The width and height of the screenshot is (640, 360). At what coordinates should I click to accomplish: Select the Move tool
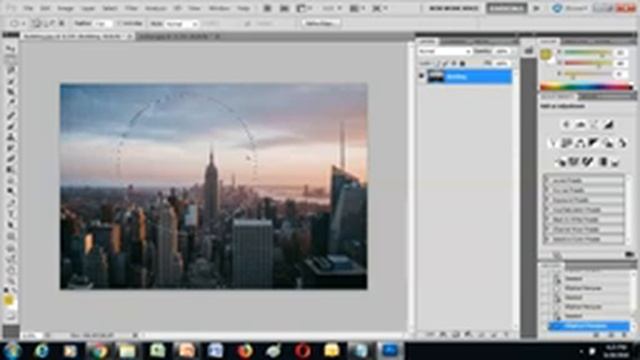point(11,49)
